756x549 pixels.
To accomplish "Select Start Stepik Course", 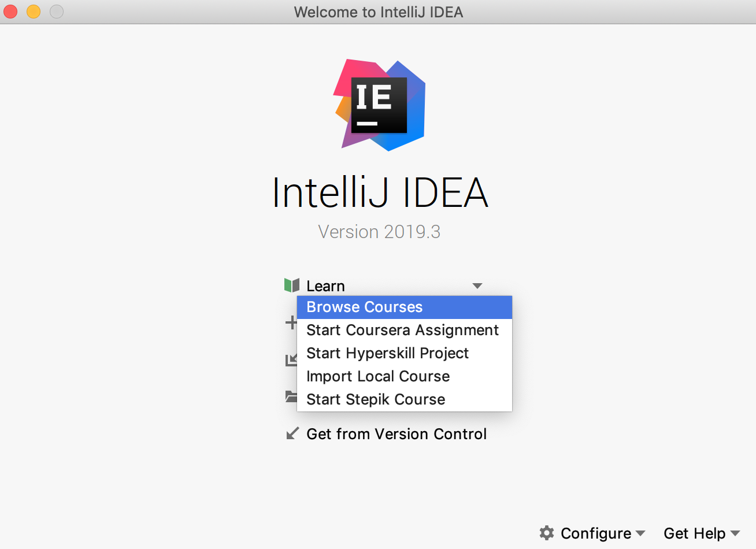I will pos(405,399).
